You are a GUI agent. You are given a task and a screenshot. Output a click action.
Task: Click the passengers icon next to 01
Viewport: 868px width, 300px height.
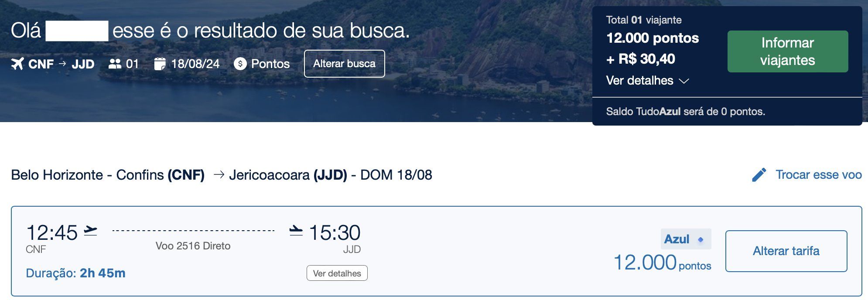[115, 64]
